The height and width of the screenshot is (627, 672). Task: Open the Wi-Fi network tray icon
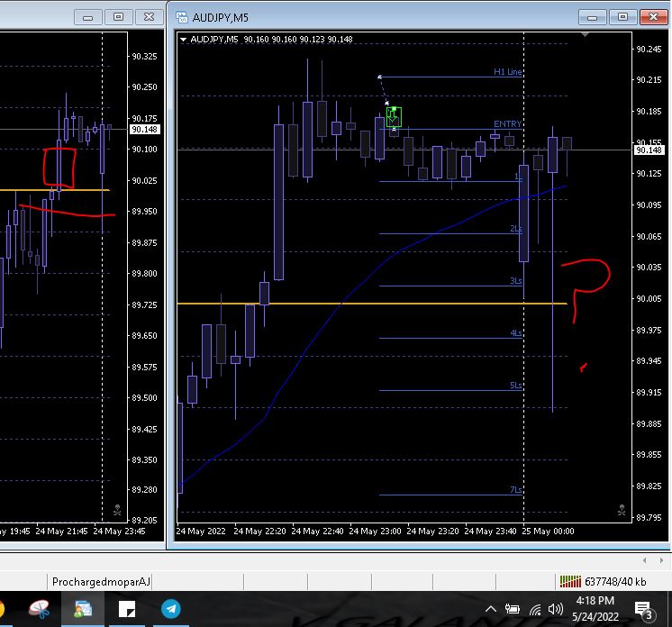tap(535, 609)
